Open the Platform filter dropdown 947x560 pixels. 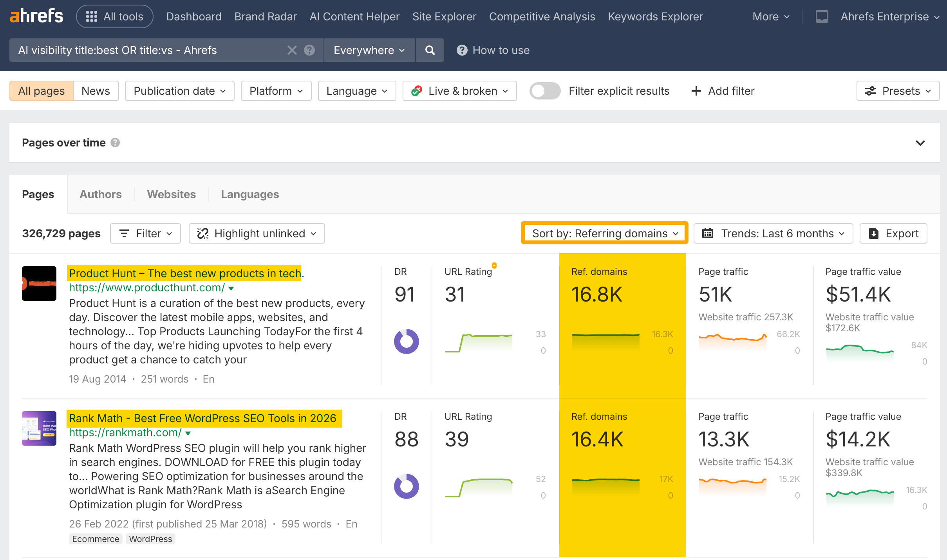276,91
